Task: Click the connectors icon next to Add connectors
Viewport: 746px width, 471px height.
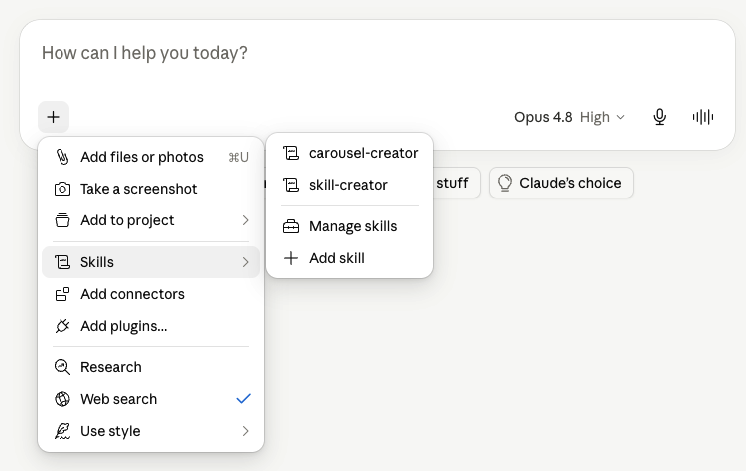Action: click(62, 294)
